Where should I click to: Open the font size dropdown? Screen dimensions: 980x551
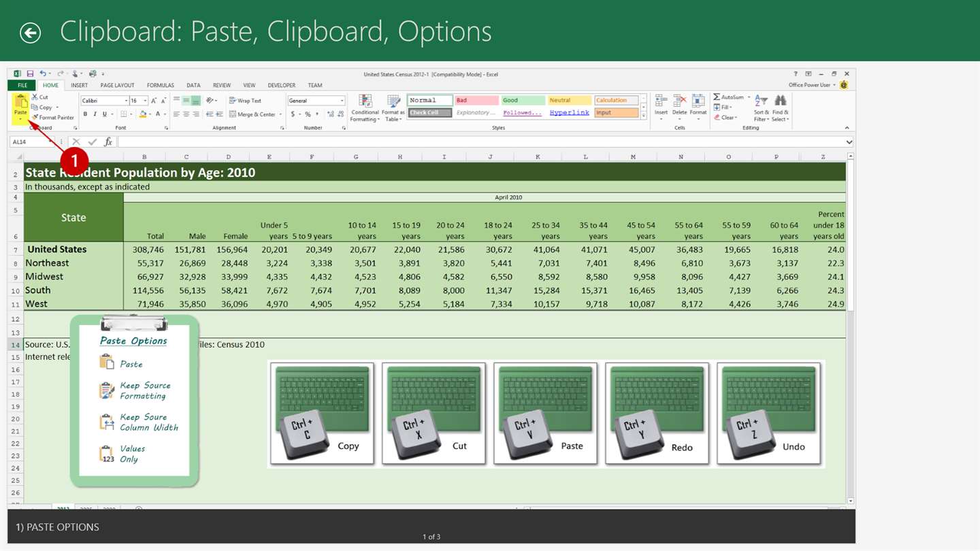click(145, 101)
